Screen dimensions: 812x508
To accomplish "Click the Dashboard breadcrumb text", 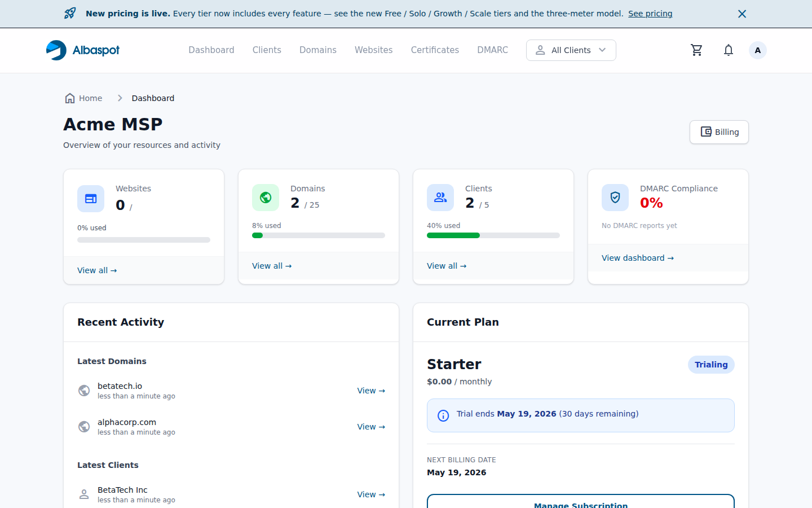I will pos(153,98).
